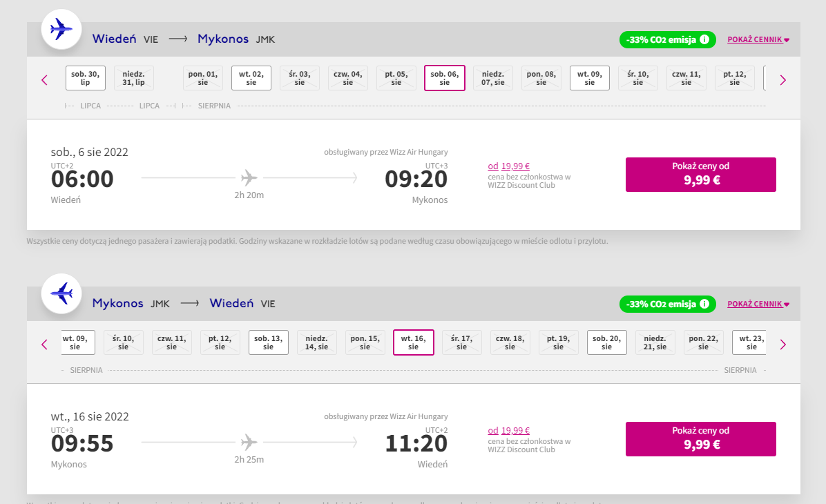
Task: Go to previous dates on return date strip
Action: 44,345
